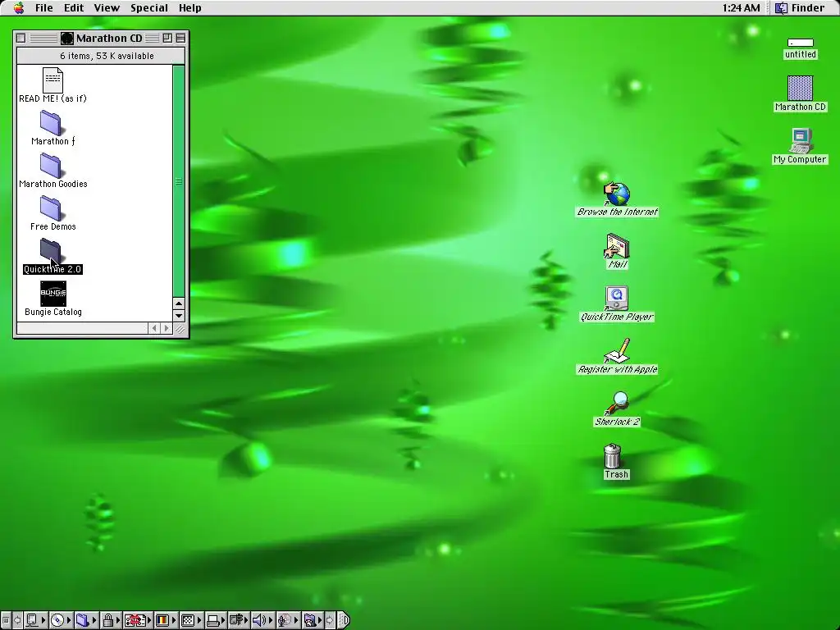This screenshot has width=840, height=630.
Task: Click the menu bar clock
Action: tap(741, 8)
